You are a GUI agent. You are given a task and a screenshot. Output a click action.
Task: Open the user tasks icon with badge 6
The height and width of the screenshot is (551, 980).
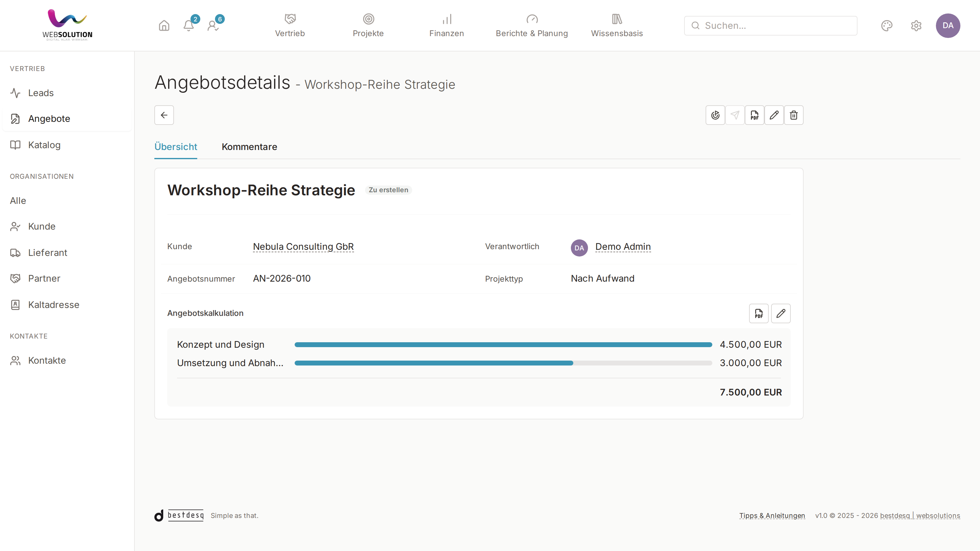click(213, 25)
